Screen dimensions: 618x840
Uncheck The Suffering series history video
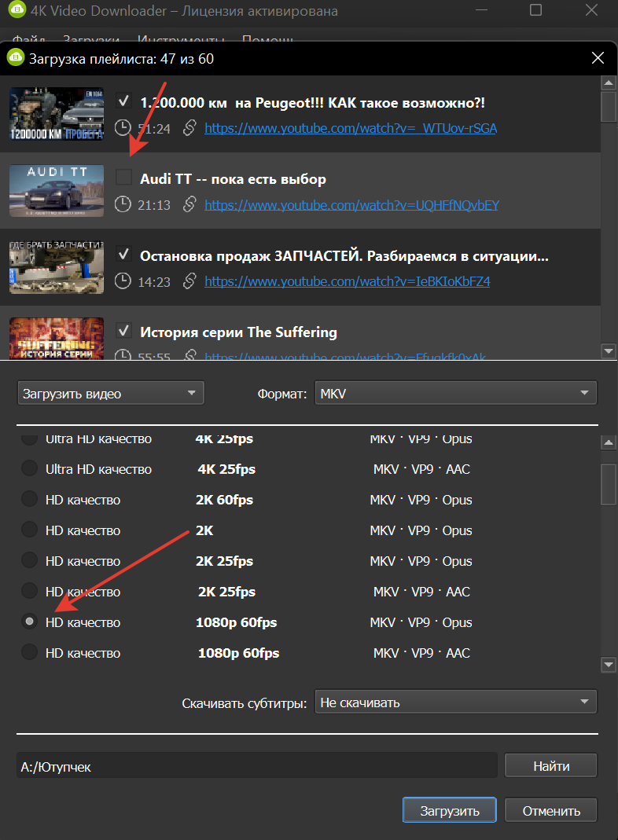pos(123,330)
